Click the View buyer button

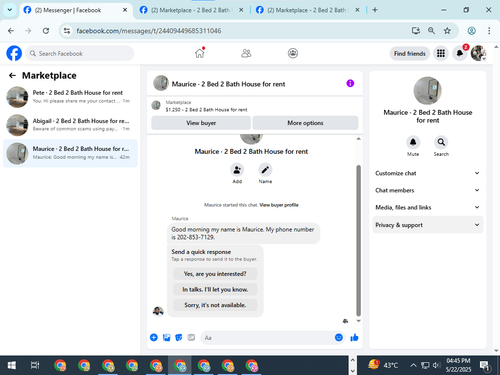point(201,123)
